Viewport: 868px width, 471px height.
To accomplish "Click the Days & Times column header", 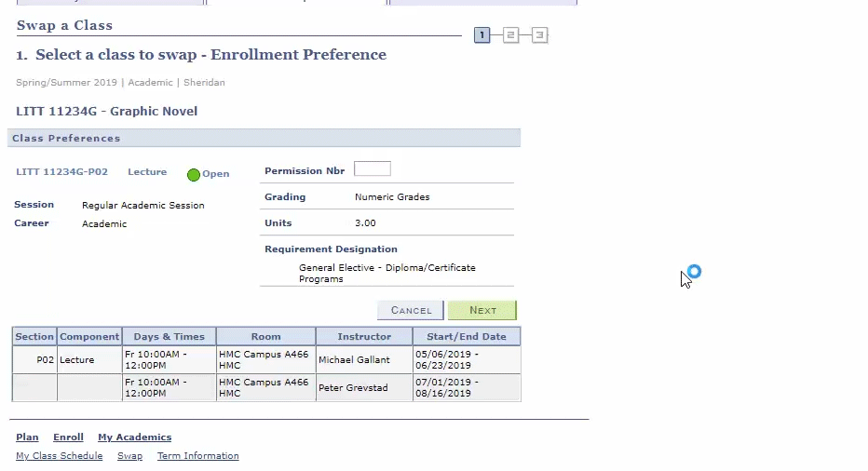I will point(169,337).
